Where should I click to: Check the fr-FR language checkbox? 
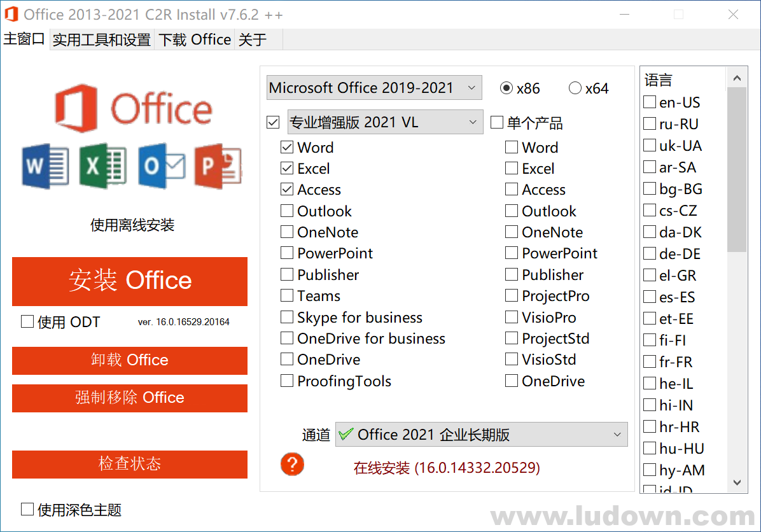[x=650, y=361]
